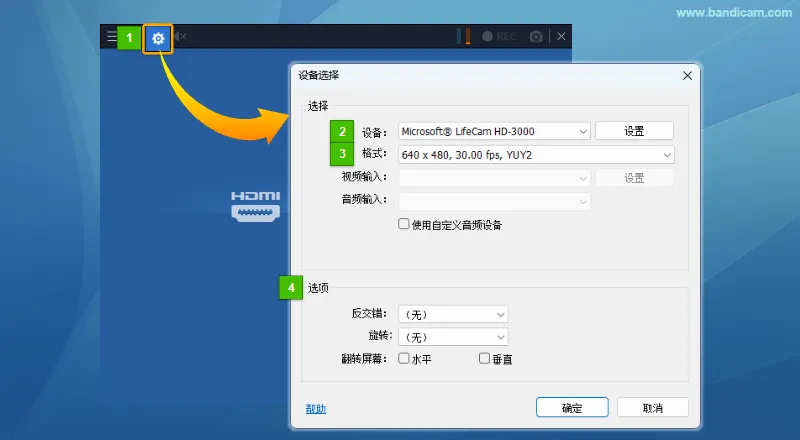This screenshot has height=440, width=800.
Task: Click the 翻转屏幕: label
Action: click(364, 359)
